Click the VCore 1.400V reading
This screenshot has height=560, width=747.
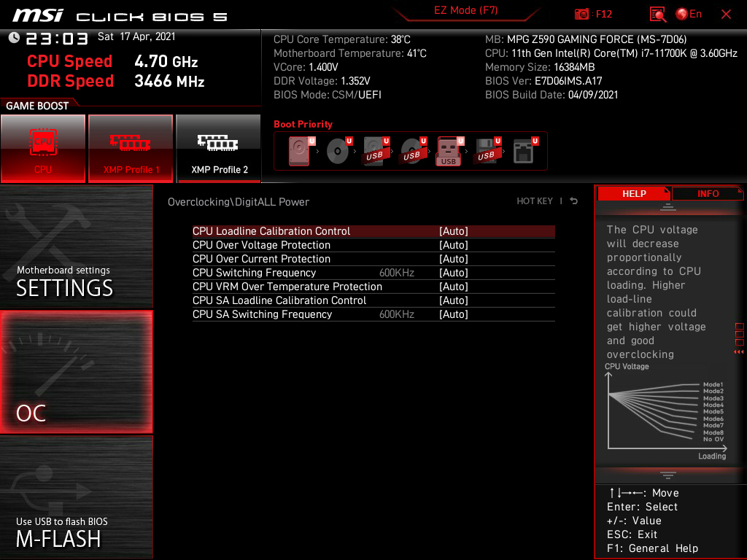[x=306, y=67]
